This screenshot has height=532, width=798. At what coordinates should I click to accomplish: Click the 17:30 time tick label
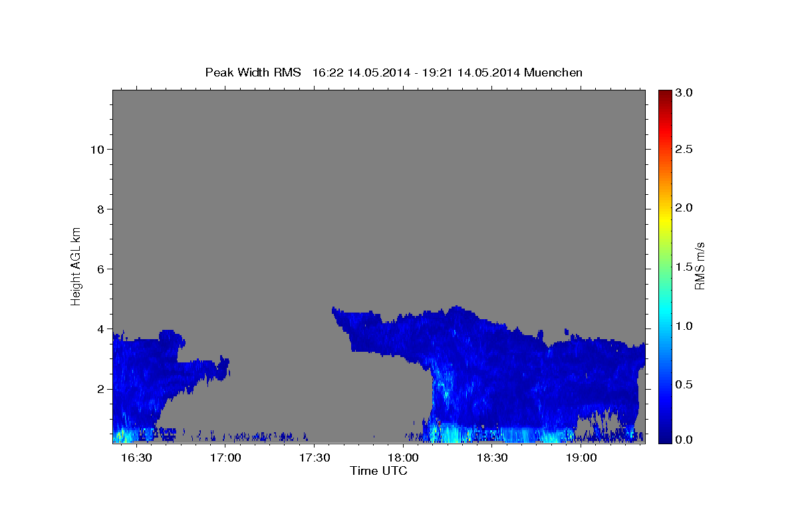pyautogui.click(x=314, y=458)
